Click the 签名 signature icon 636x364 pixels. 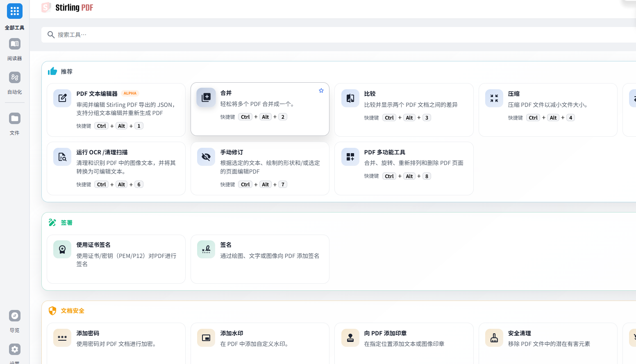(x=206, y=249)
